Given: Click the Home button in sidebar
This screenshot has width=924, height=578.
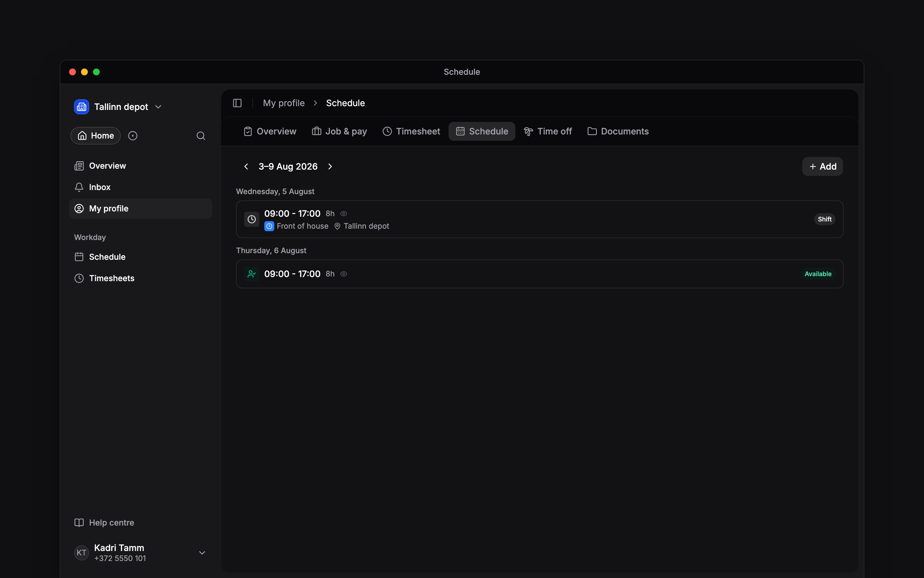Looking at the screenshot, I should [95, 136].
